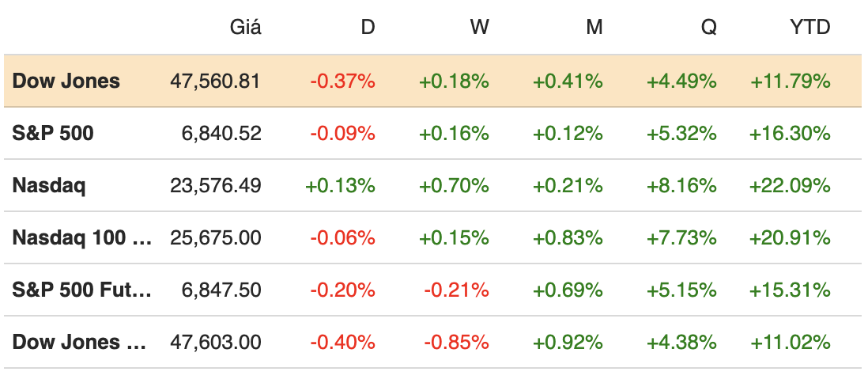The image size is (868, 383).
Task: Sort by the Giá column header
Action: 245,28
